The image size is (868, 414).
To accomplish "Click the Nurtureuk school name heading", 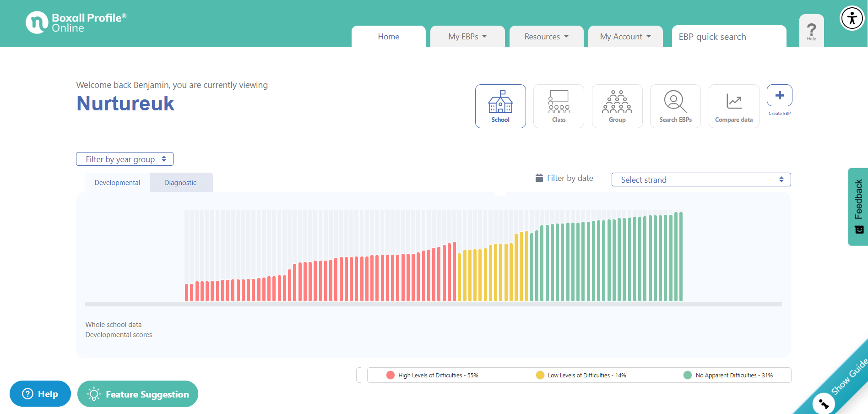I will pos(125,103).
